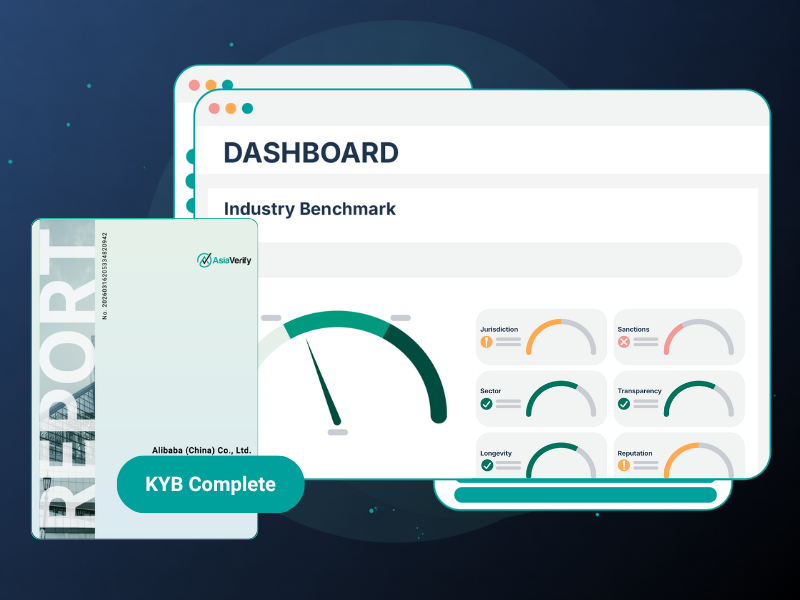Open the Sector score card
Viewport: 800px width, 600px height.
pos(541,398)
